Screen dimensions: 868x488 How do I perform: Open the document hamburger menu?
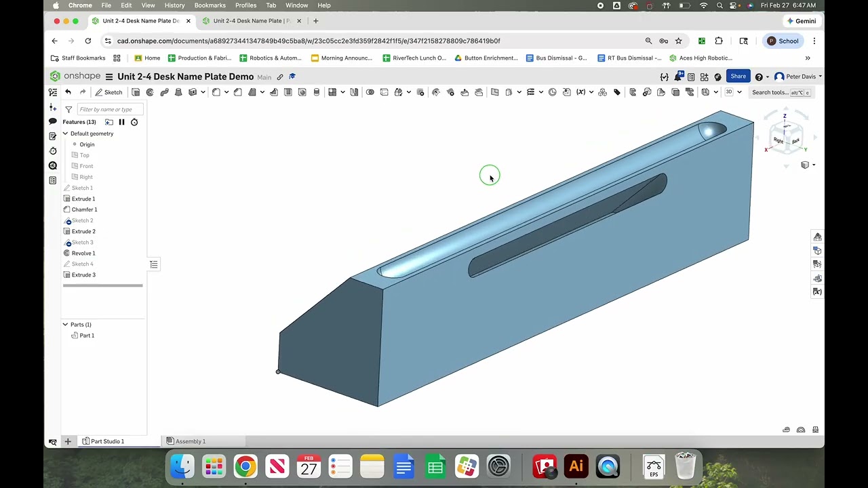point(108,77)
